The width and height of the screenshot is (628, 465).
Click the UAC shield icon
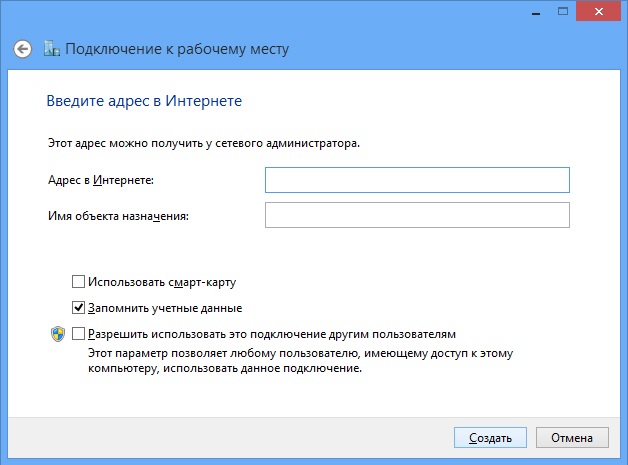pyautogui.click(x=58, y=334)
